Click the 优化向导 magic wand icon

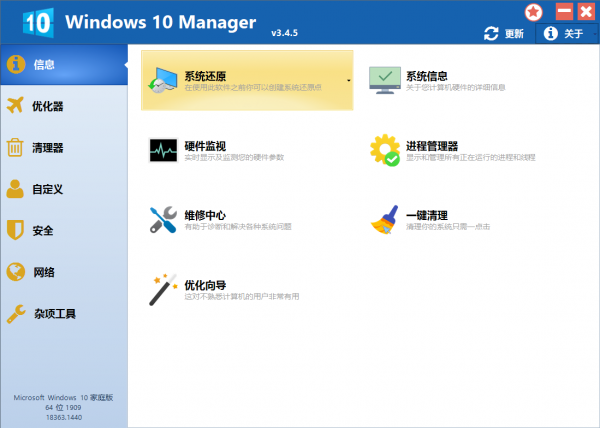click(163, 290)
